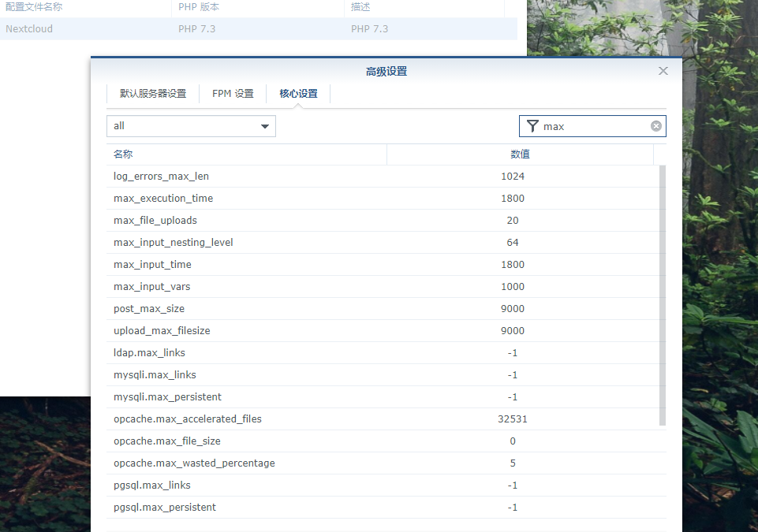Click the Nextcloud profile entry

click(x=79, y=28)
